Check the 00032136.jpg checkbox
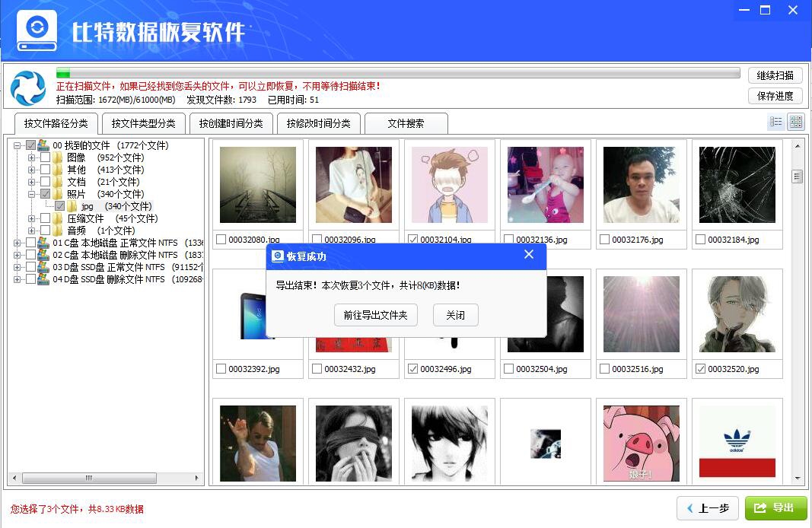 tap(508, 239)
